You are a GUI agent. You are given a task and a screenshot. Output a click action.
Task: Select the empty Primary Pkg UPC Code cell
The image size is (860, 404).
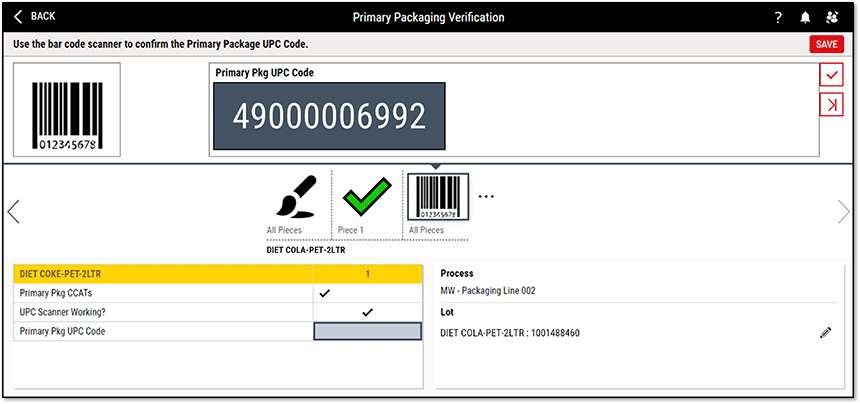367,331
